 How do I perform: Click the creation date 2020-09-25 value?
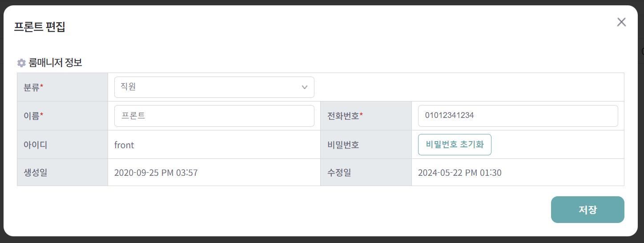click(x=156, y=173)
